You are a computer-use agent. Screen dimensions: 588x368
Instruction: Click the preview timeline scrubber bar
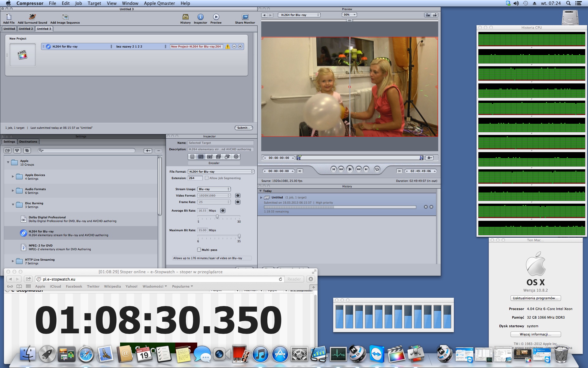click(360, 158)
